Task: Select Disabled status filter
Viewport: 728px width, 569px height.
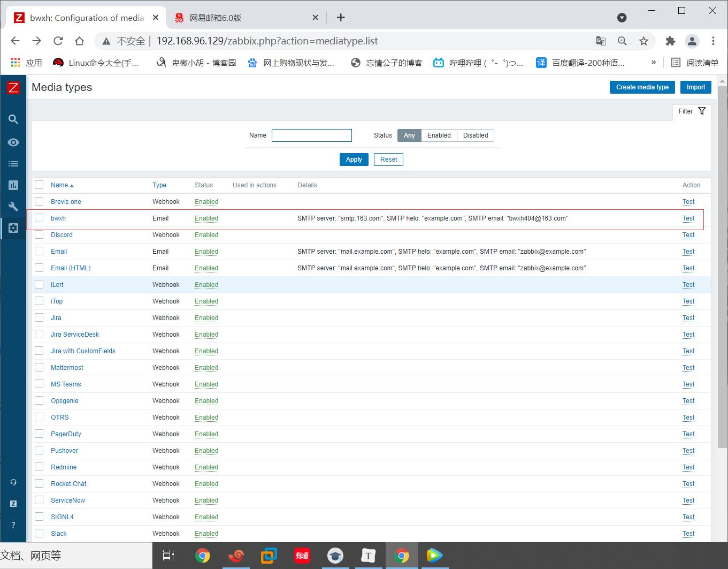Action: point(476,135)
